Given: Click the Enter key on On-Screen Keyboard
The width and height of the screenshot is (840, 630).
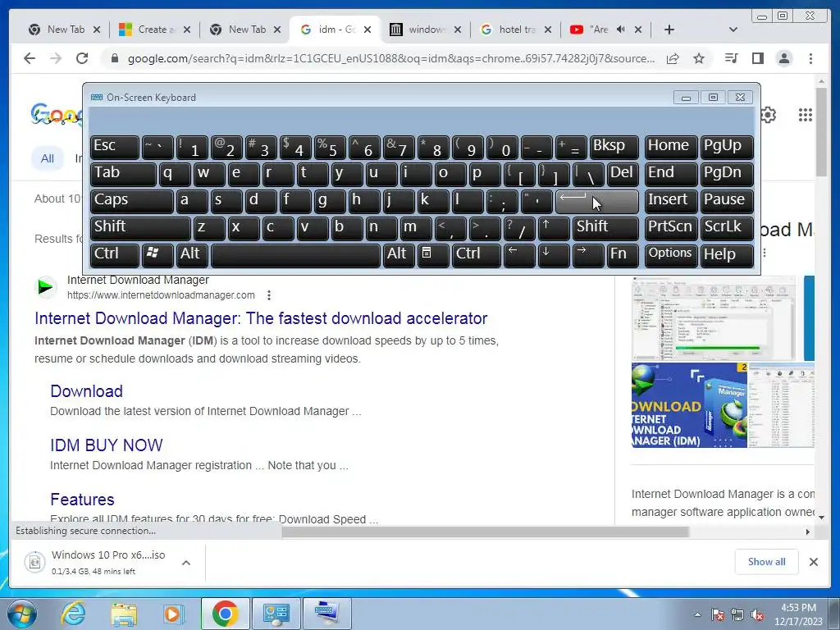Looking at the screenshot, I should pyautogui.click(x=597, y=202).
